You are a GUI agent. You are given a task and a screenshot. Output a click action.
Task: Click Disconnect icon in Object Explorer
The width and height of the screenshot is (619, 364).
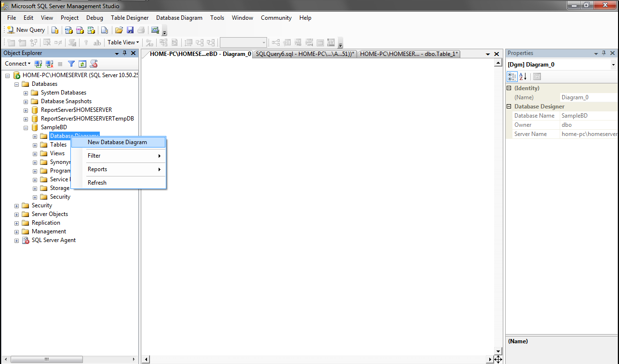click(x=49, y=64)
